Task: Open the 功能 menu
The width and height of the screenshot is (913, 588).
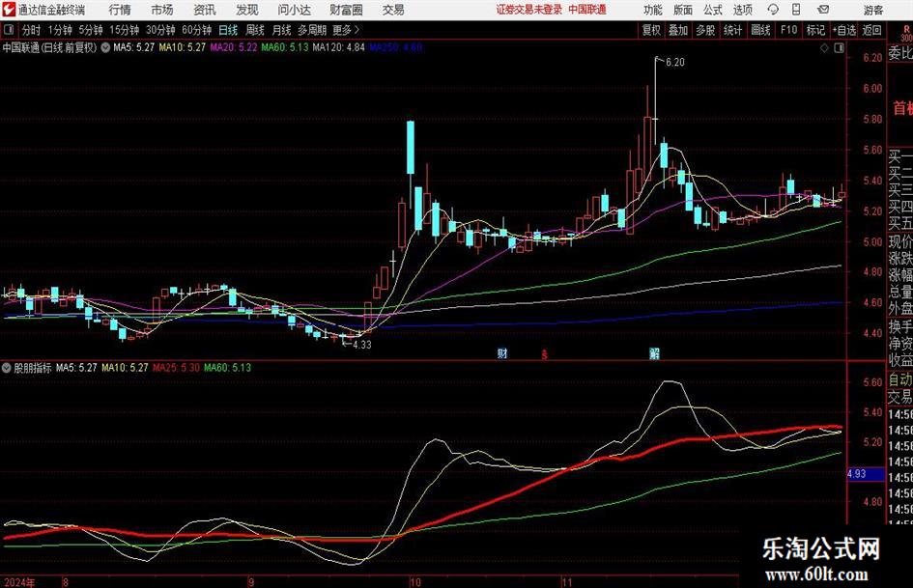Action: click(x=653, y=10)
